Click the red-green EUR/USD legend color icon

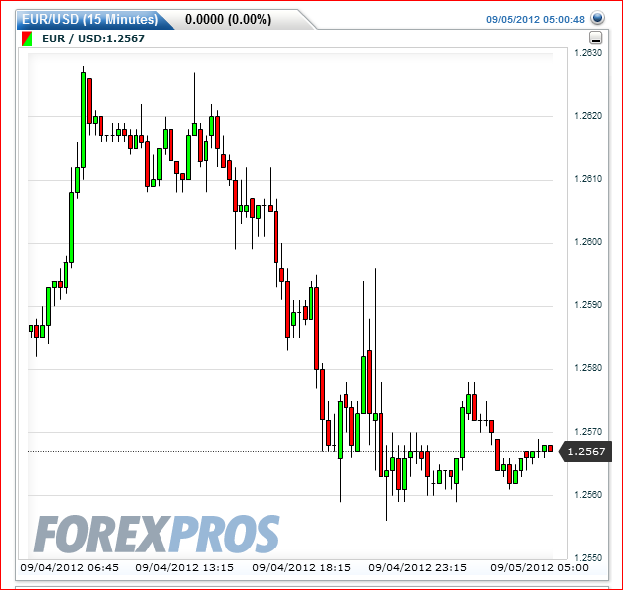click(27, 39)
